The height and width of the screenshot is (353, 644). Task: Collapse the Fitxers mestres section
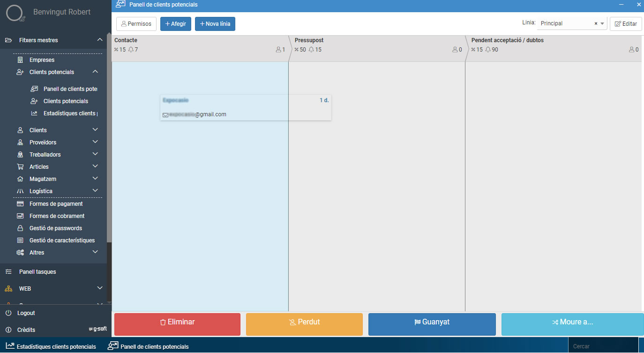100,40
